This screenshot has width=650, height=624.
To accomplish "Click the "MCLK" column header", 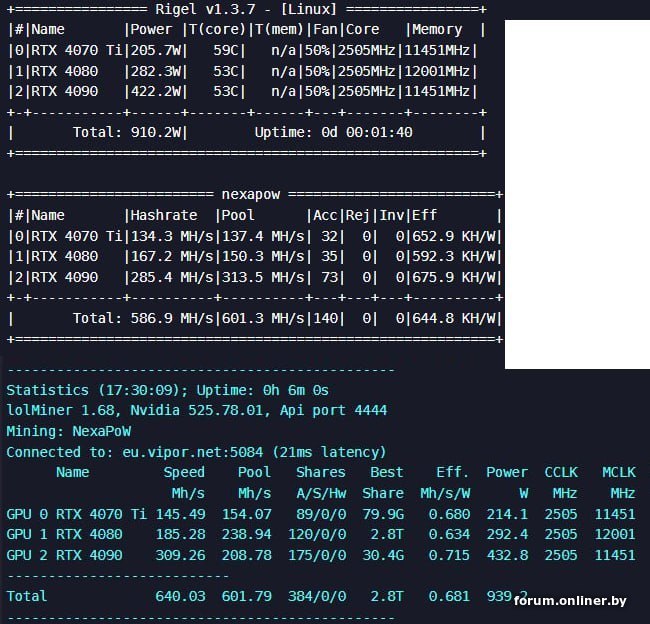I will (619, 473).
